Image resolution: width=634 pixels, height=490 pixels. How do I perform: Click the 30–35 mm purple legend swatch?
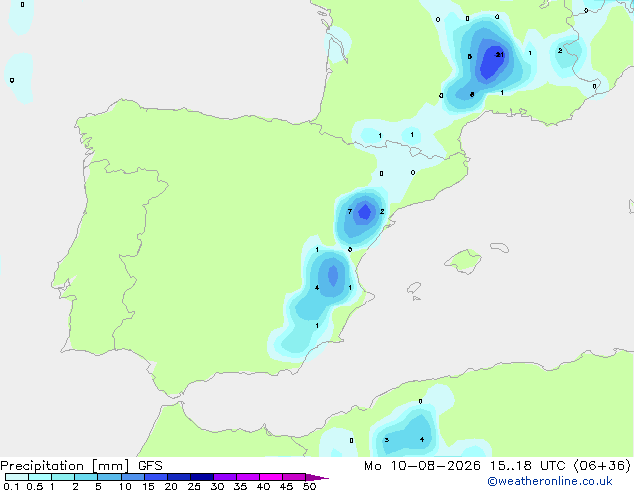pos(225,477)
